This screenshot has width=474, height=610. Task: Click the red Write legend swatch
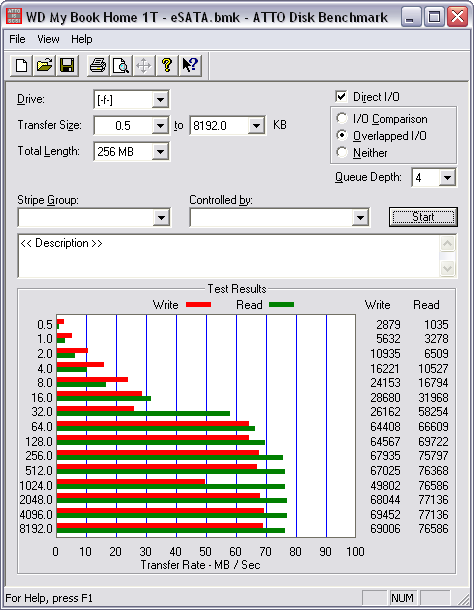point(198,305)
